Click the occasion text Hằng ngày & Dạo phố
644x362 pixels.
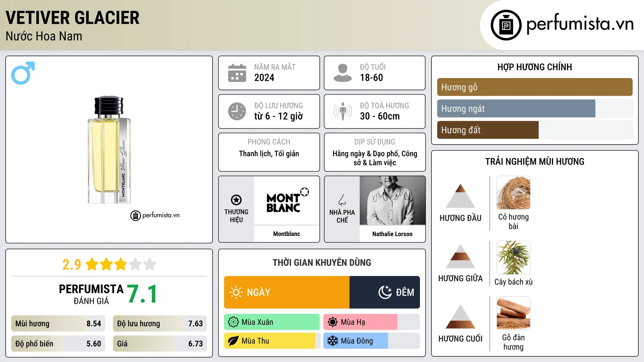[x=365, y=154]
